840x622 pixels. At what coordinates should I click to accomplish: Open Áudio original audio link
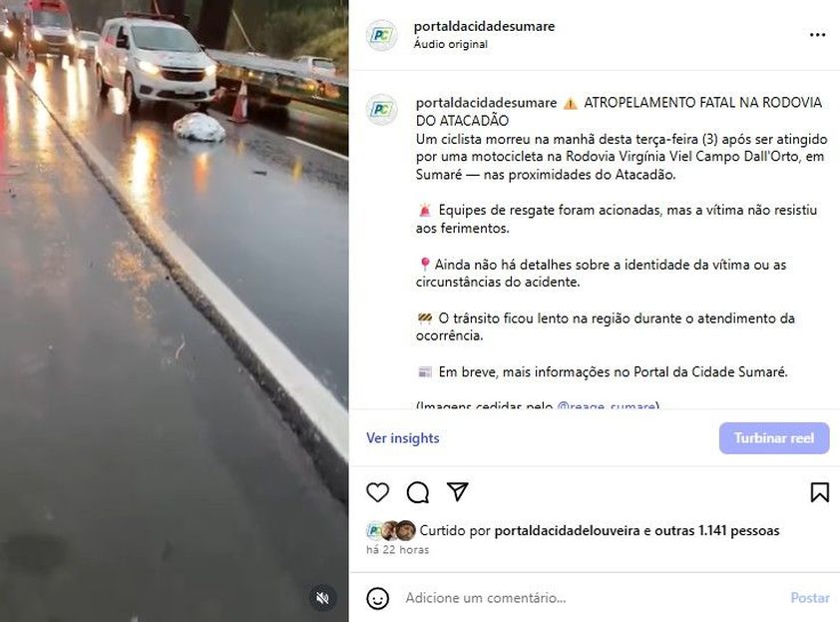pos(451,45)
